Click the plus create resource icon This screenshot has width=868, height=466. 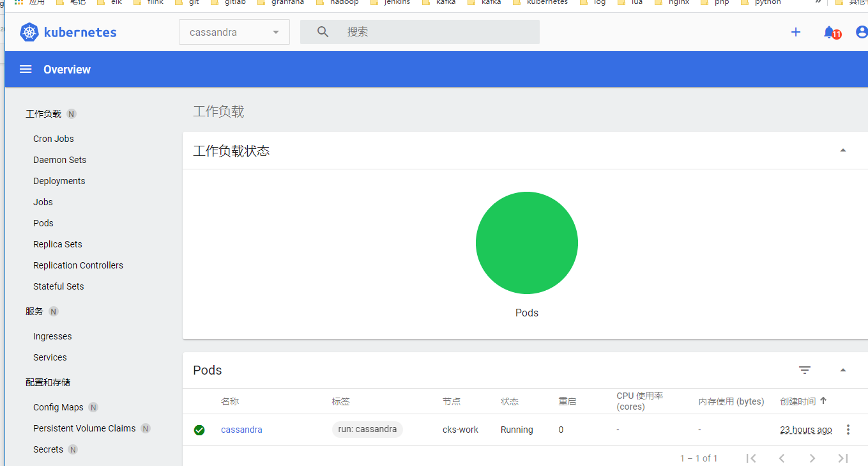796,32
